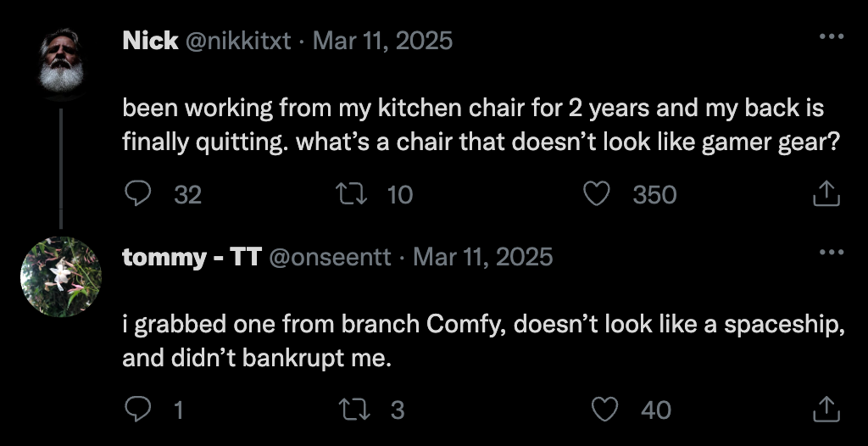Viewport: 868px width, 446px height.
Task: Open more options on Nick's tweet
Action: (x=831, y=37)
